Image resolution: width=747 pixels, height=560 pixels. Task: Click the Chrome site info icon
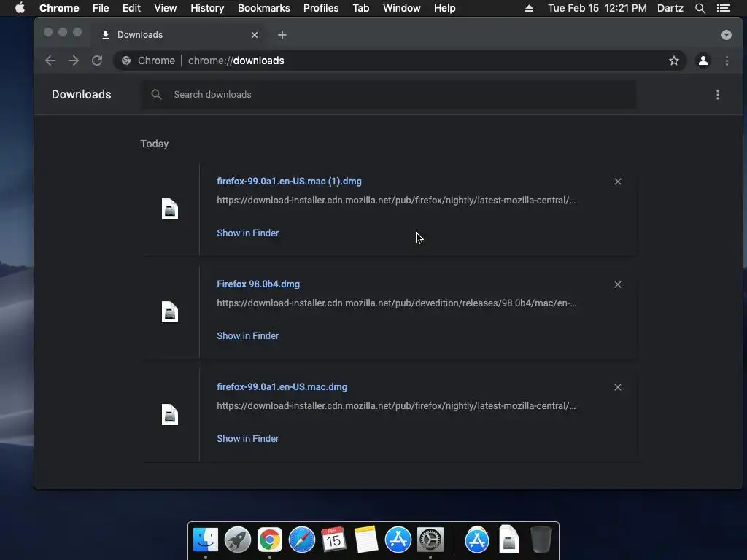pyautogui.click(x=126, y=61)
